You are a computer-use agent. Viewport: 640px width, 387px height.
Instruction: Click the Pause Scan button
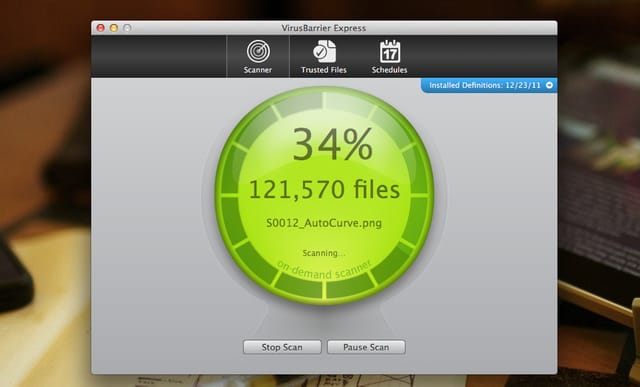click(366, 347)
